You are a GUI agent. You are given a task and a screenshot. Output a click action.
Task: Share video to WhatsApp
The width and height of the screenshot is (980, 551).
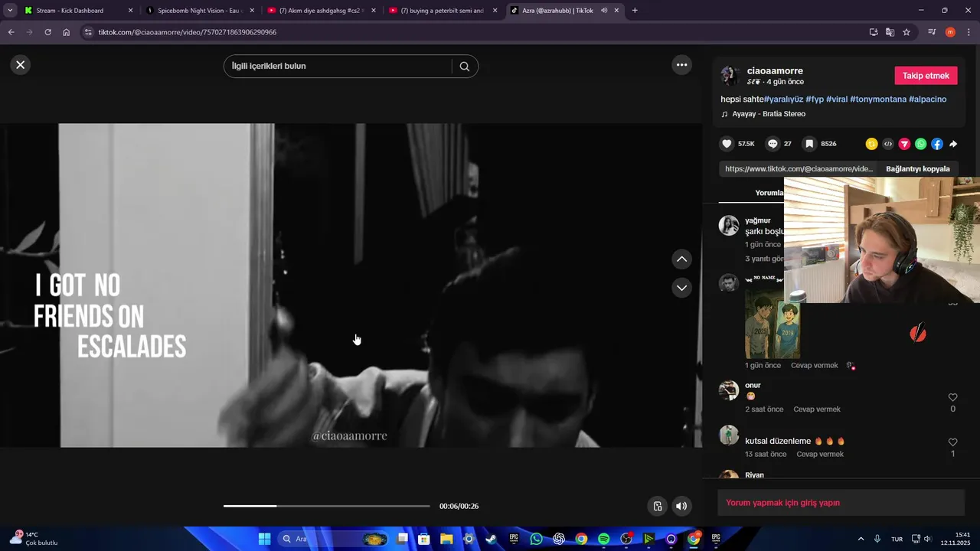pos(920,144)
